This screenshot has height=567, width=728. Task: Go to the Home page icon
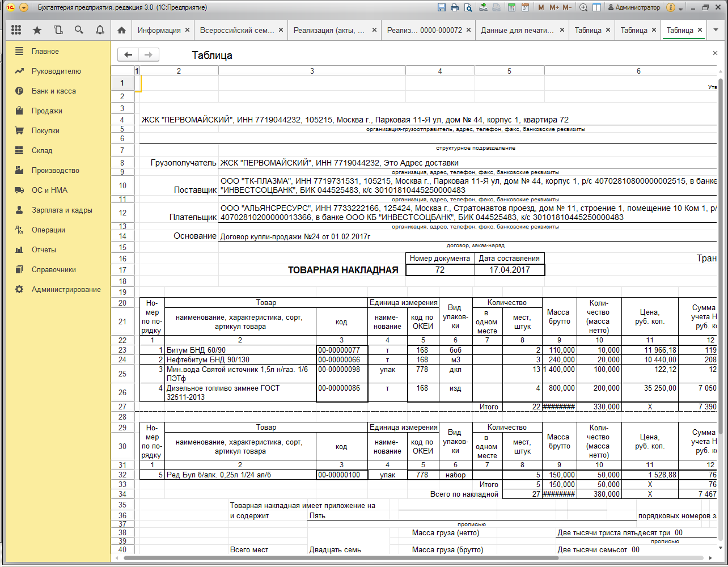coord(121,30)
